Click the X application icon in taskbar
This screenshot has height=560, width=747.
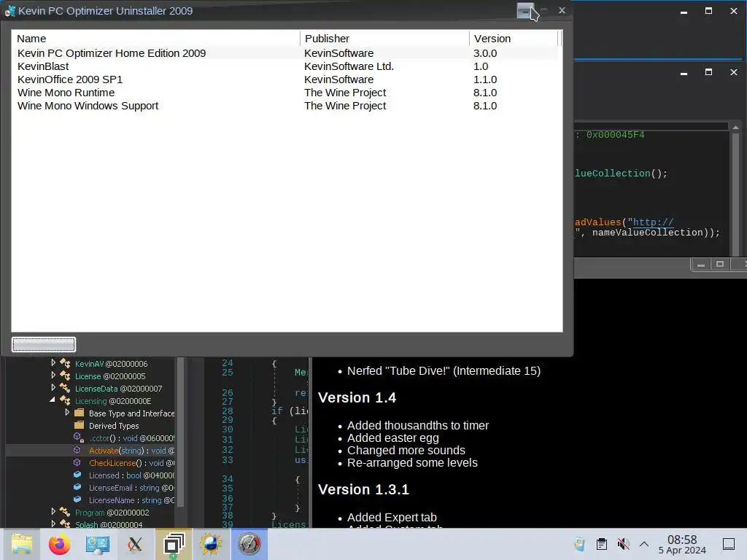135,544
